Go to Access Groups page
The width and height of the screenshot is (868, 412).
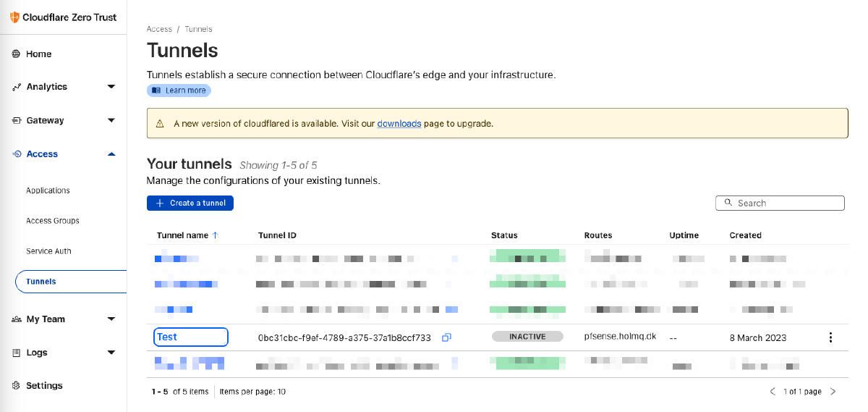pos(53,221)
